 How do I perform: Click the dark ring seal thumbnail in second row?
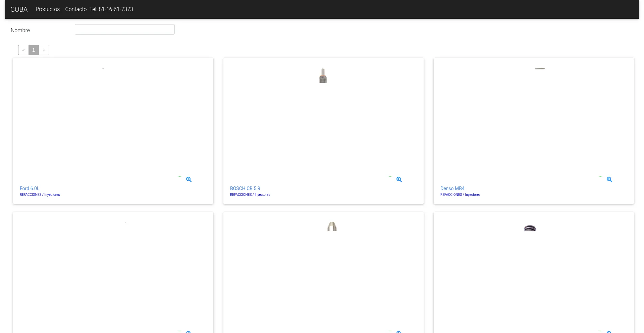[530, 228]
